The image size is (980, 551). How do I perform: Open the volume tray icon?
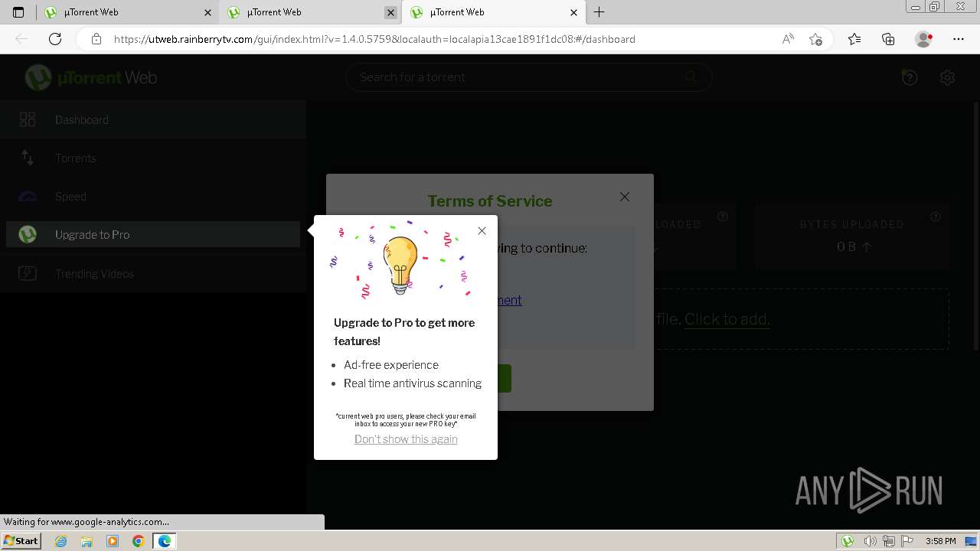click(x=870, y=541)
